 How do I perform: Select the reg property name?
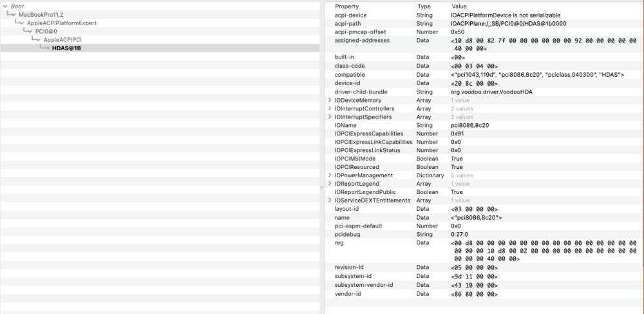point(339,242)
